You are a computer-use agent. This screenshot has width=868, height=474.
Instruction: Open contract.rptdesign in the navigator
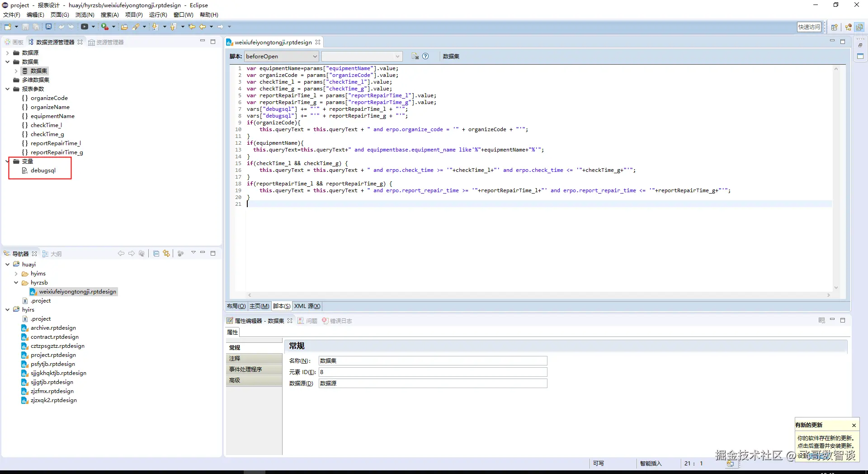coord(54,337)
